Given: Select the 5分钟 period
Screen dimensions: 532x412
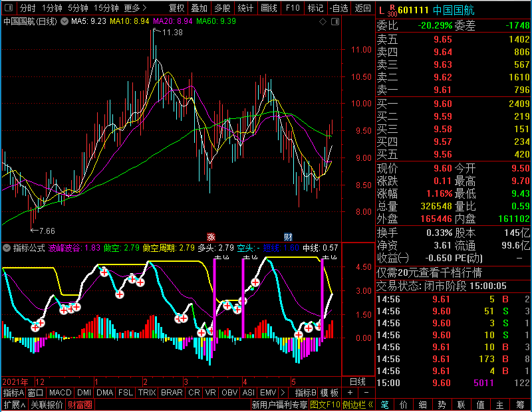Looking at the screenshot, I should tap(78, 8).
